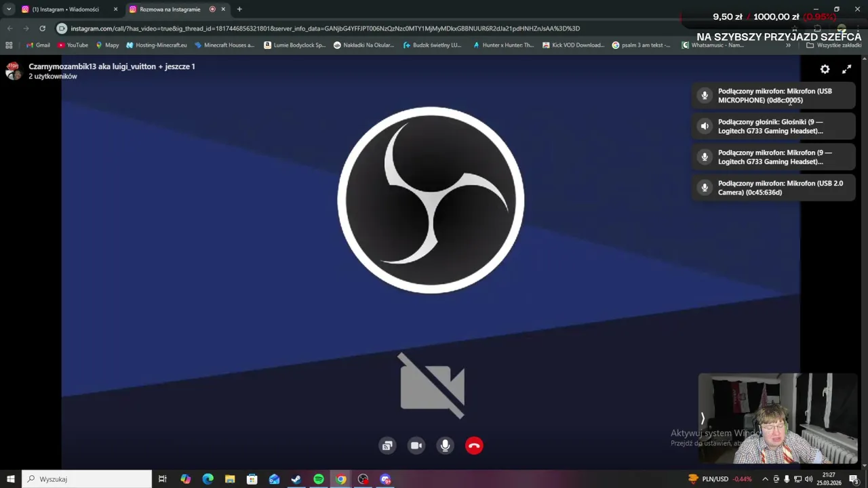Click the mic icon in the USB MICROPHONE notification
Screen dimensions: 868x488
pyautogui.click(x=705, y=96)
